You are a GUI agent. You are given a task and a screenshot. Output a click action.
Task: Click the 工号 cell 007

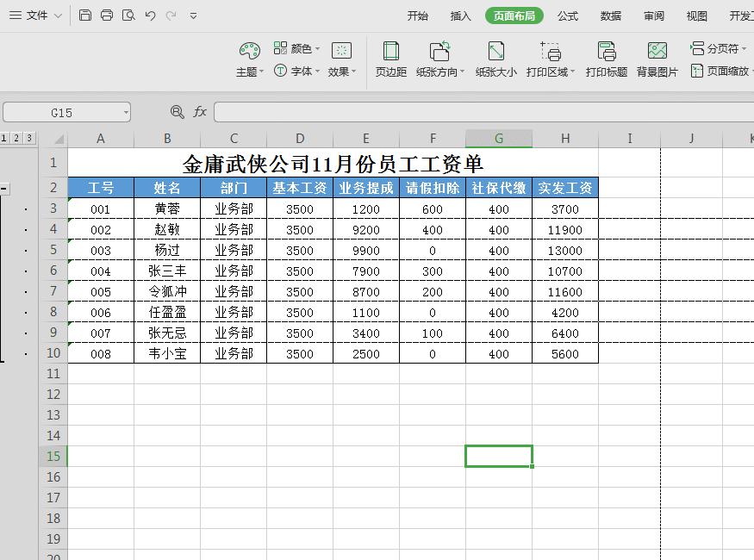click(x=101, y=333)
